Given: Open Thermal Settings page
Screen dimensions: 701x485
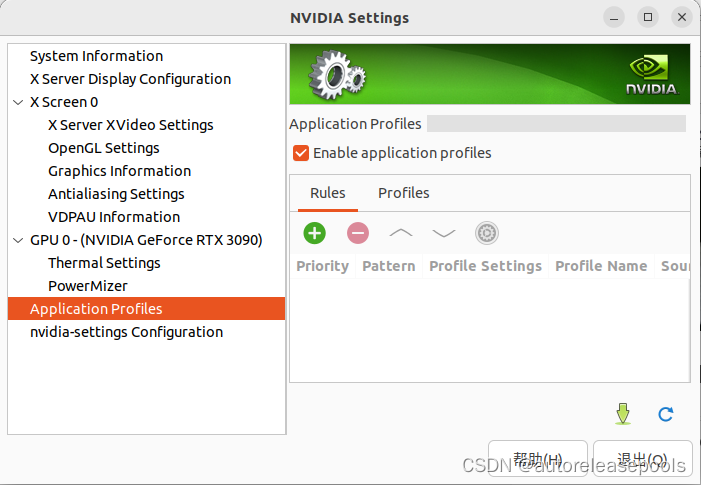Looking at the screenshot, I should (x=104, y=263).
